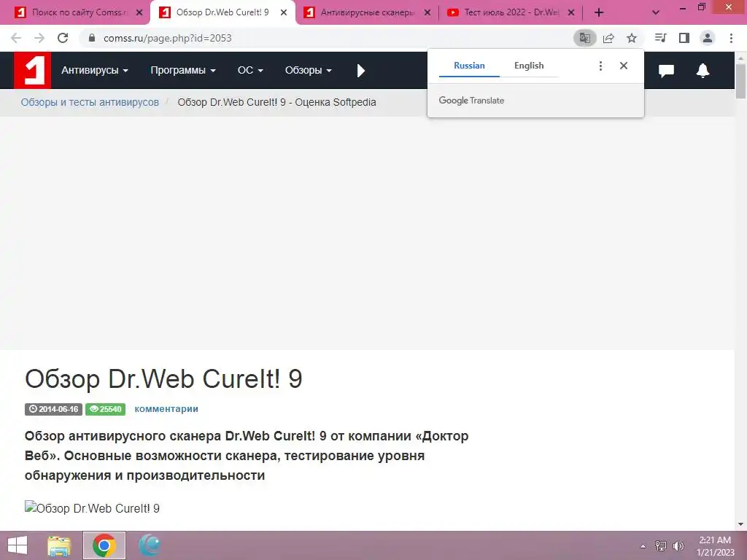Open Chrome side panel icon
747x560 pixels.
tap(684, 38)
